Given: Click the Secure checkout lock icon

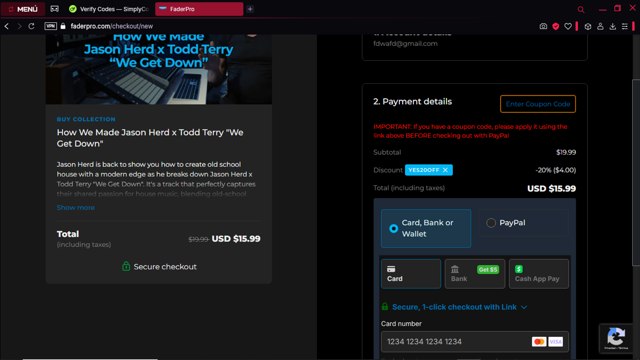Looking at the screenshot, I should coord(126,266).
